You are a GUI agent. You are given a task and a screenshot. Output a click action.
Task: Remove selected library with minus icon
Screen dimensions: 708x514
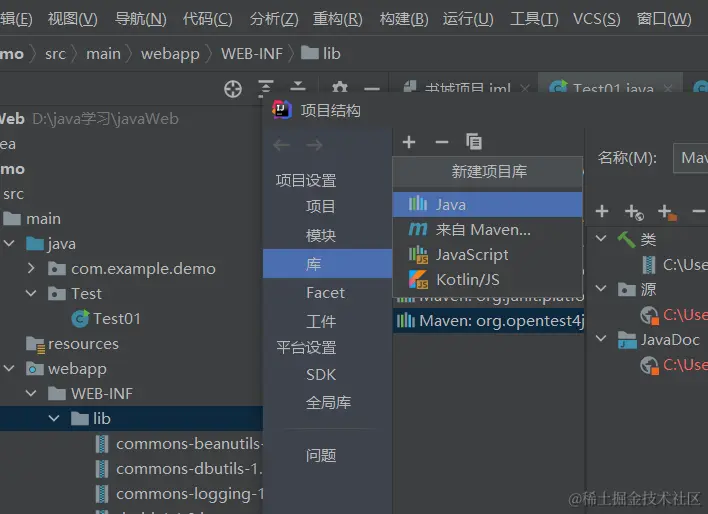442,143
